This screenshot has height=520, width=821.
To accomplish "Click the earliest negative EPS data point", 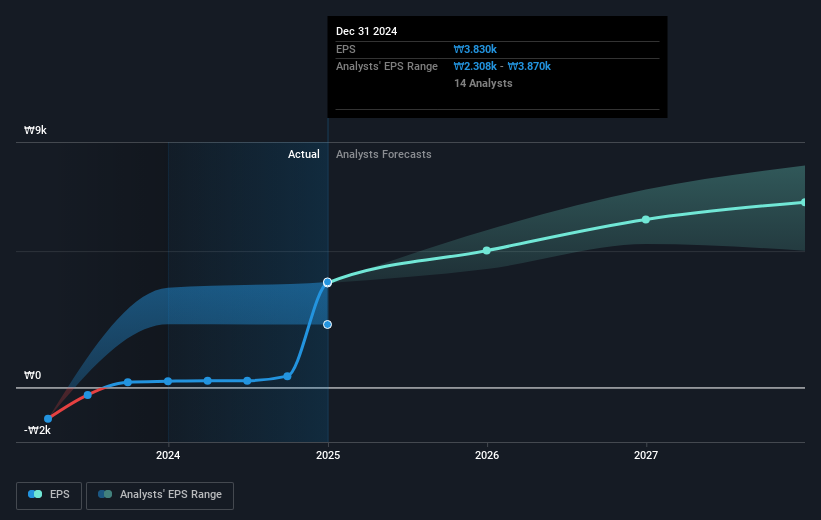I will [48, 418].
